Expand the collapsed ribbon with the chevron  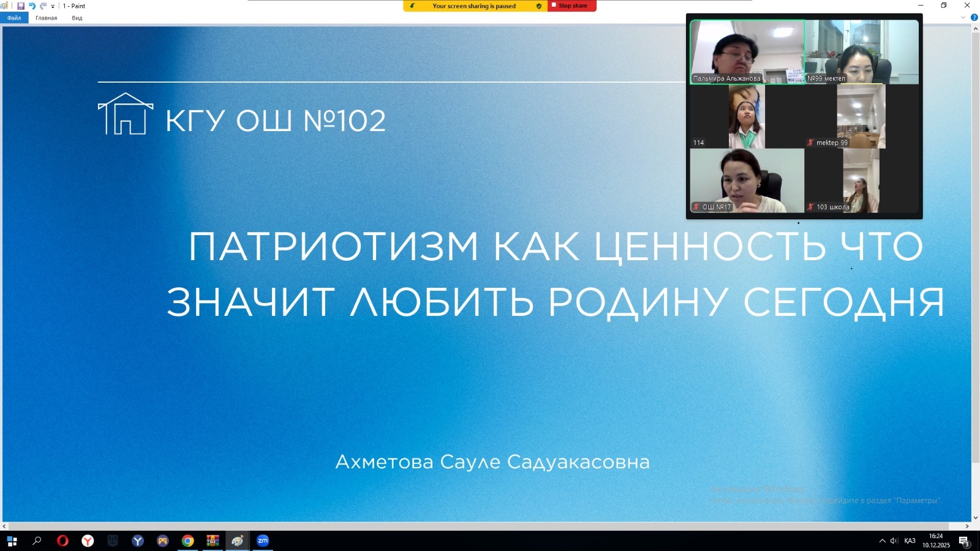click(x=963, y=18)
